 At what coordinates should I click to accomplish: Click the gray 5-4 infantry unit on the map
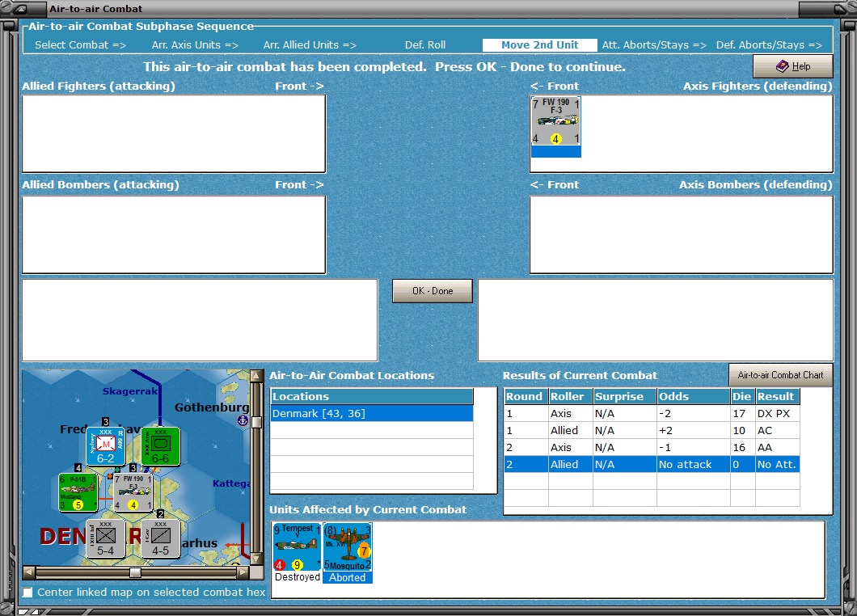[x=105, y=538]
